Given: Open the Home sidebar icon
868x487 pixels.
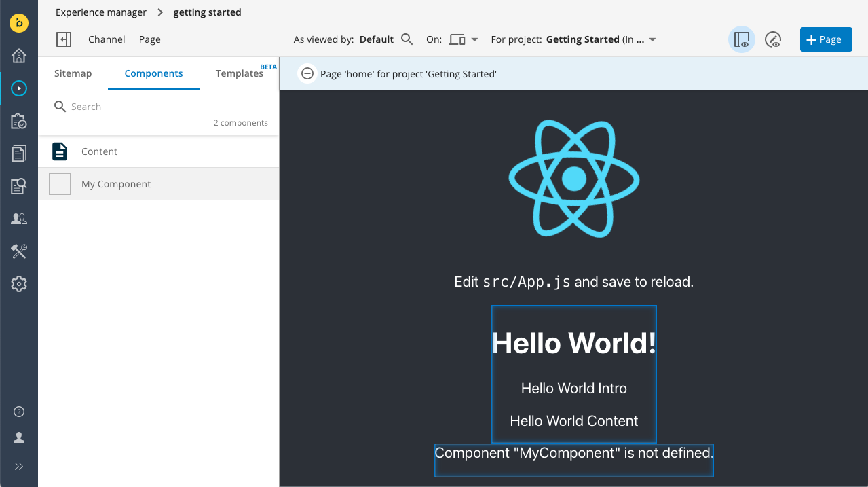Looking at the screenshot, I should [x=19, y=56].
